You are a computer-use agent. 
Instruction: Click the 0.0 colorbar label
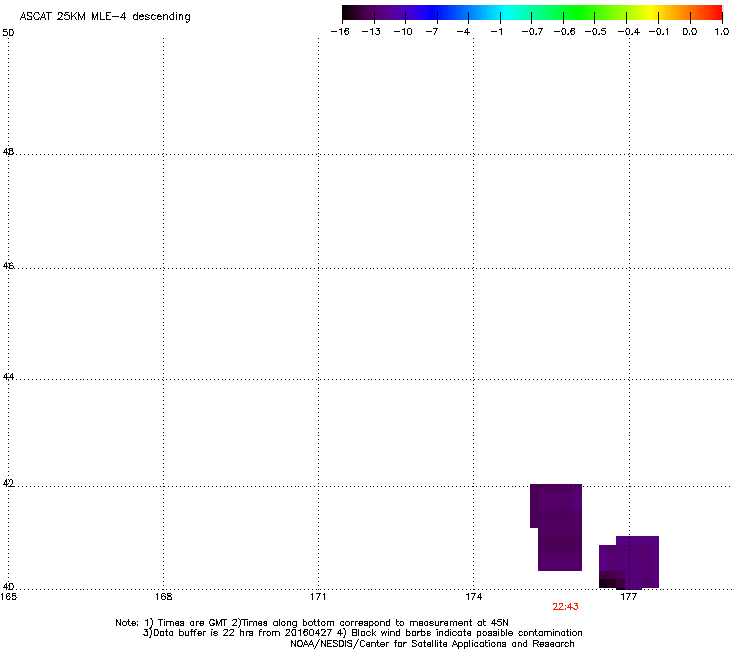pos(690,32)
